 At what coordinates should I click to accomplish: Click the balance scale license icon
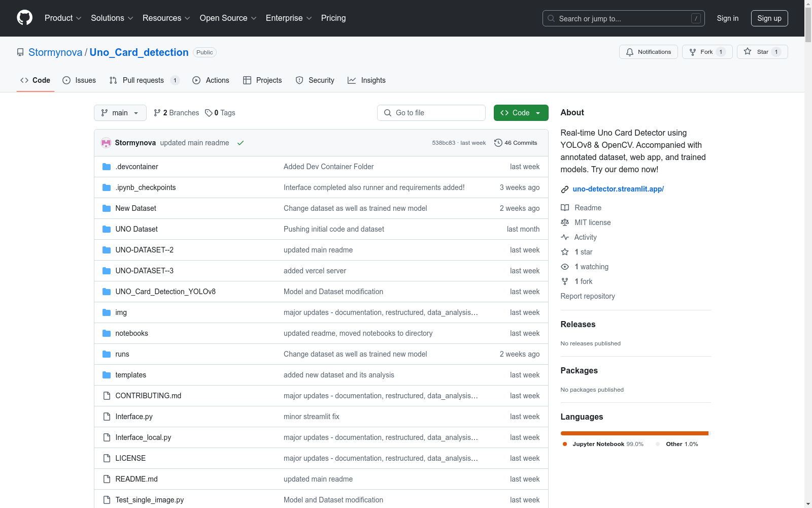click(565, 223)
